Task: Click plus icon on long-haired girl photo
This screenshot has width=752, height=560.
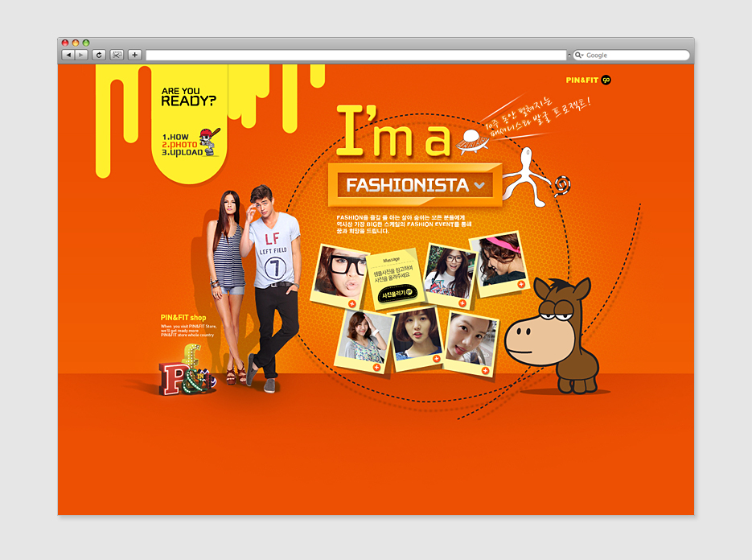Action: [x=462, y=303]
